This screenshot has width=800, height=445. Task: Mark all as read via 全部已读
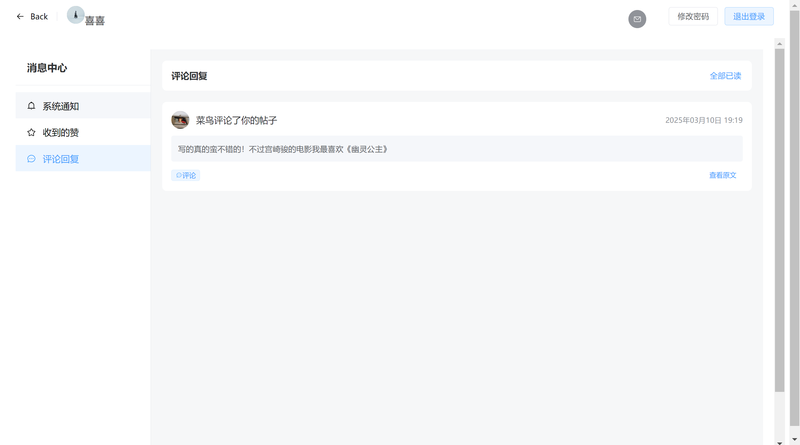(x=725, y=76)
